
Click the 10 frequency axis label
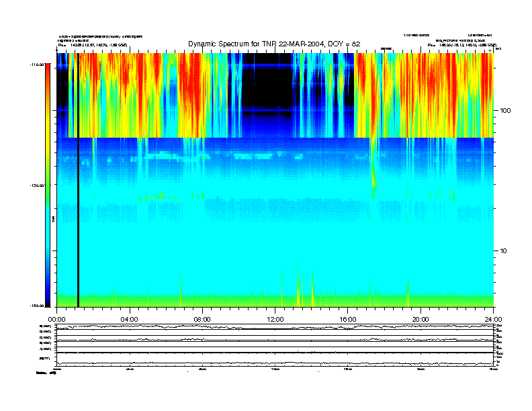pyautogui.click(x=504, y=251)
